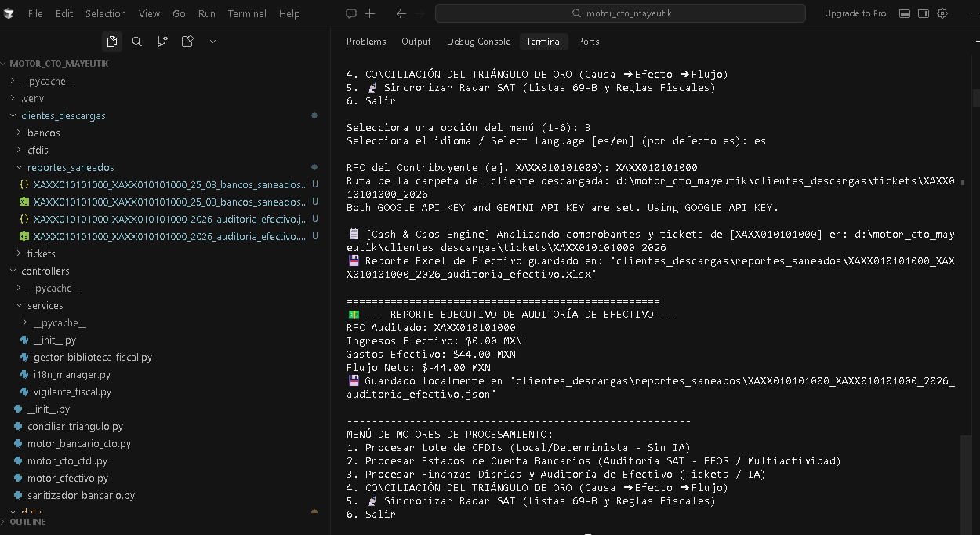
Task: Open the Run menu
Action: pyautogui.click(x=207, y=13)
